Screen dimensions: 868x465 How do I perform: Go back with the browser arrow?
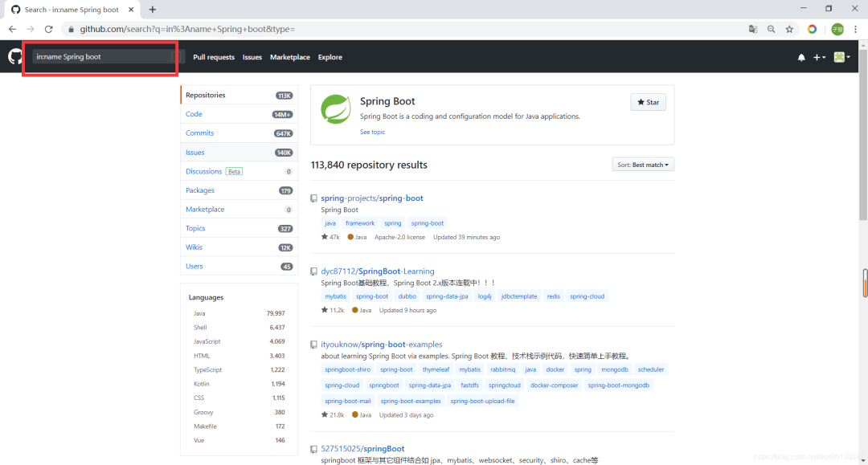[12, 29]
